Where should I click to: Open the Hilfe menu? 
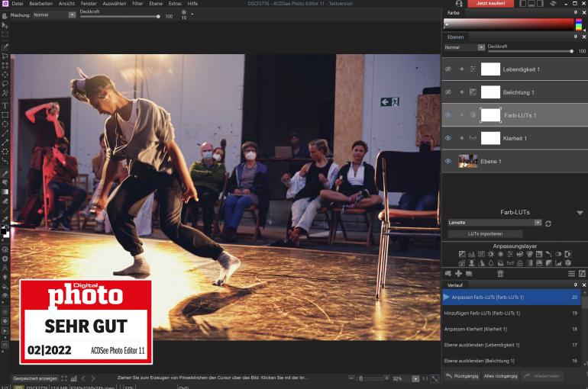pyautogui.click(x=192, y=3)
